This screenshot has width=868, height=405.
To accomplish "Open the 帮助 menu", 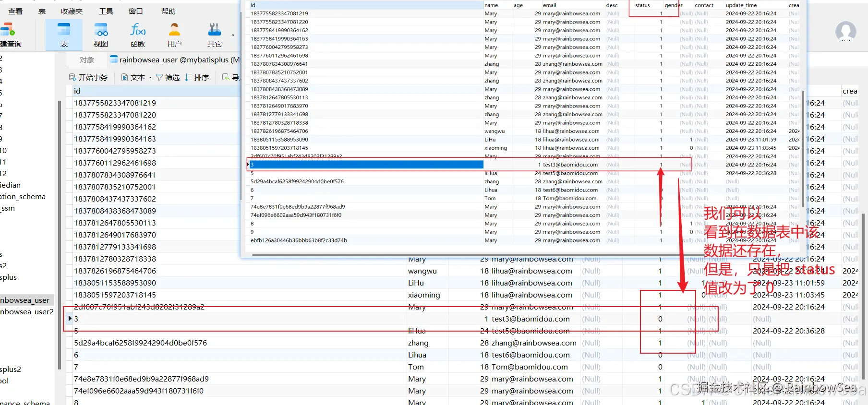I will coord(169,11).
